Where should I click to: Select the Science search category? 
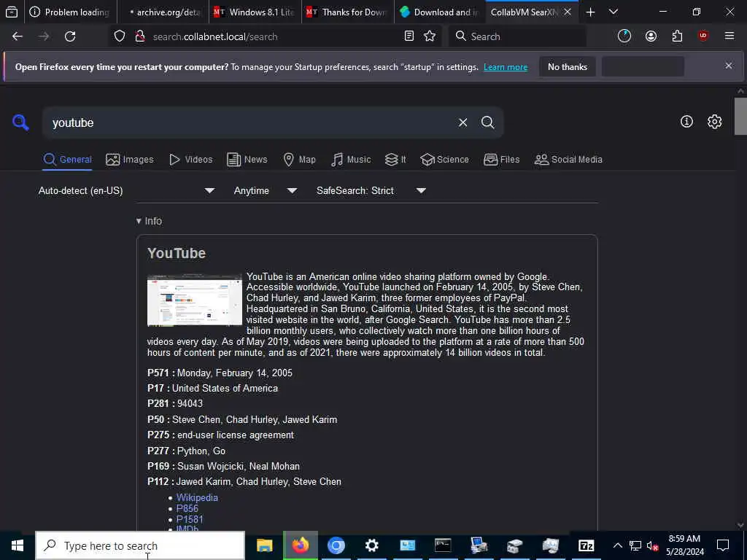pos(444,160)
